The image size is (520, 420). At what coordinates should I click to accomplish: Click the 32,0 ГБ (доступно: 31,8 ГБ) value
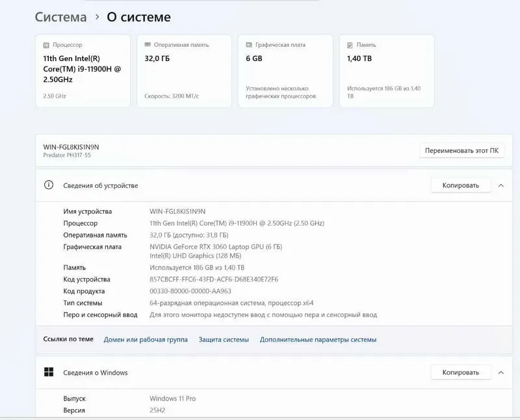click(189, 235)
